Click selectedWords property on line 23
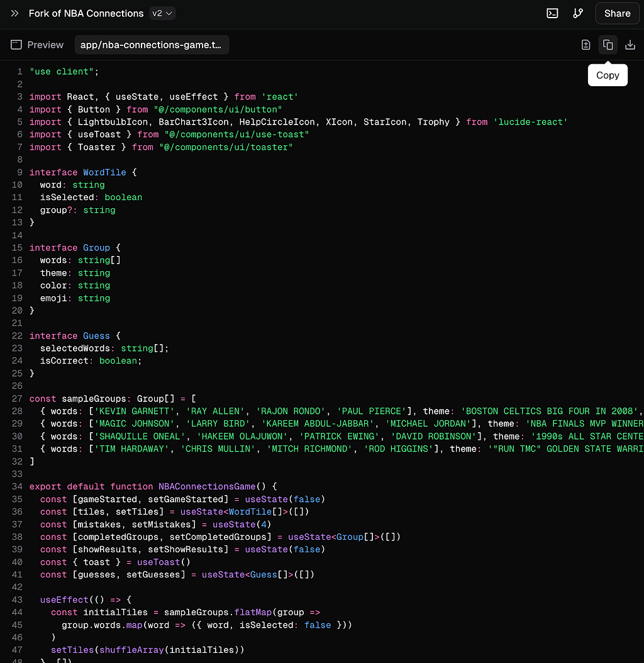Screen dimensions: 644x663 [x=75, y=348]
